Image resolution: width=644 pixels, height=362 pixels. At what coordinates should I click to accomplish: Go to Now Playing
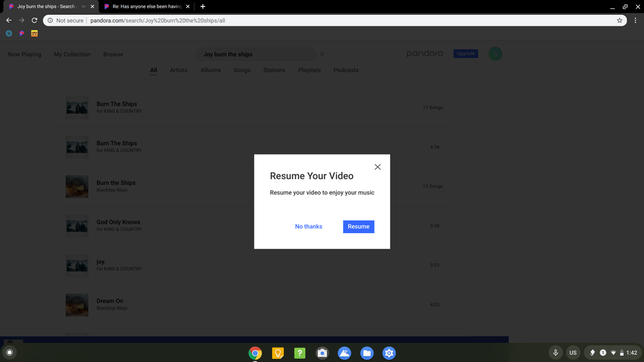point(24,54)
